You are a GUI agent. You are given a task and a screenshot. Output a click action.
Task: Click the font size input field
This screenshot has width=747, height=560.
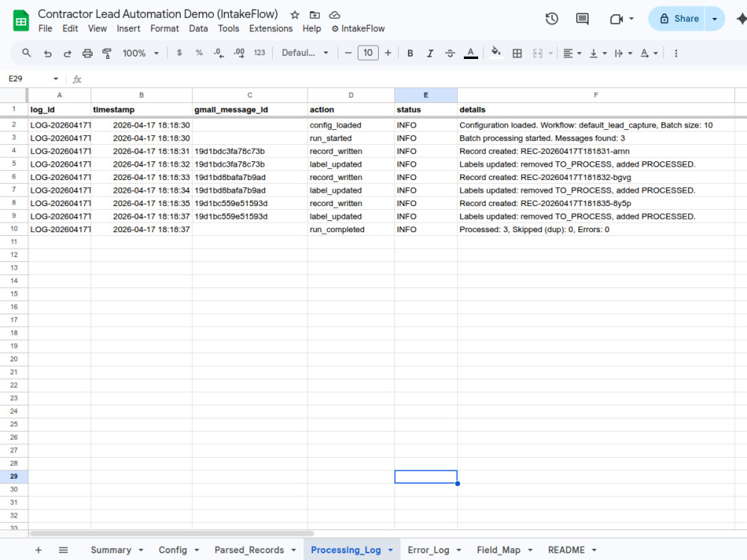point(368,53)
